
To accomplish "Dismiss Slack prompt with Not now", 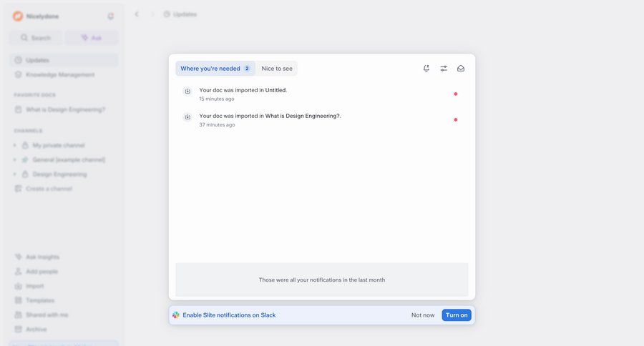I will pyautogui.click(x=423, y=315).
